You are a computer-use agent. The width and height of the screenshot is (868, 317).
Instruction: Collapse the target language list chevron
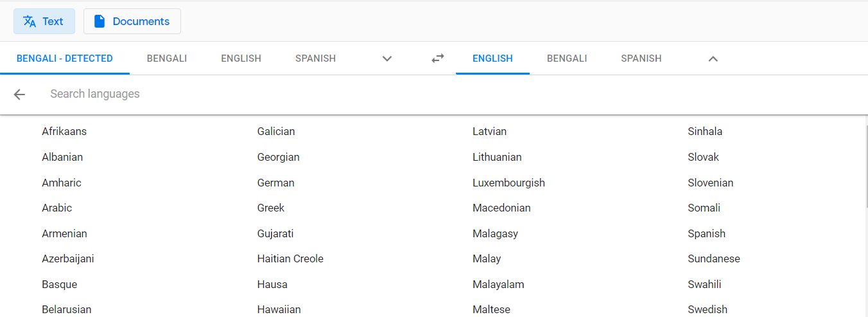tap(713, 59)
